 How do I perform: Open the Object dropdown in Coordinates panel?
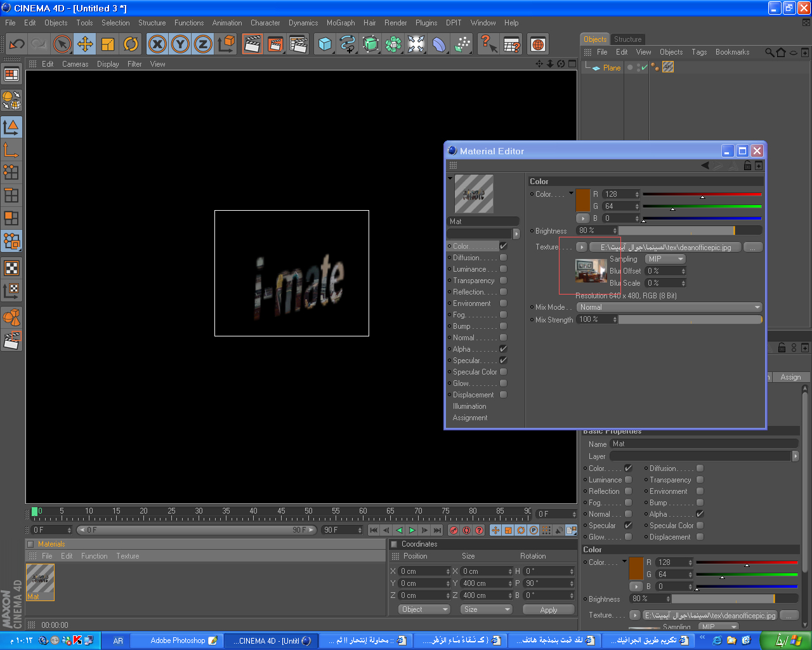coord(425,609)
